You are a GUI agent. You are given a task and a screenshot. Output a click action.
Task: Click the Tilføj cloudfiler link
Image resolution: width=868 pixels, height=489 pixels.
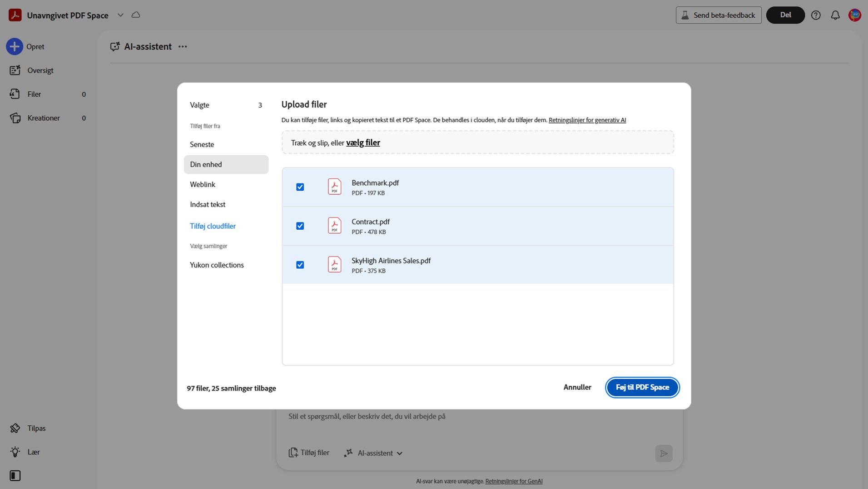tap(213, 226)
